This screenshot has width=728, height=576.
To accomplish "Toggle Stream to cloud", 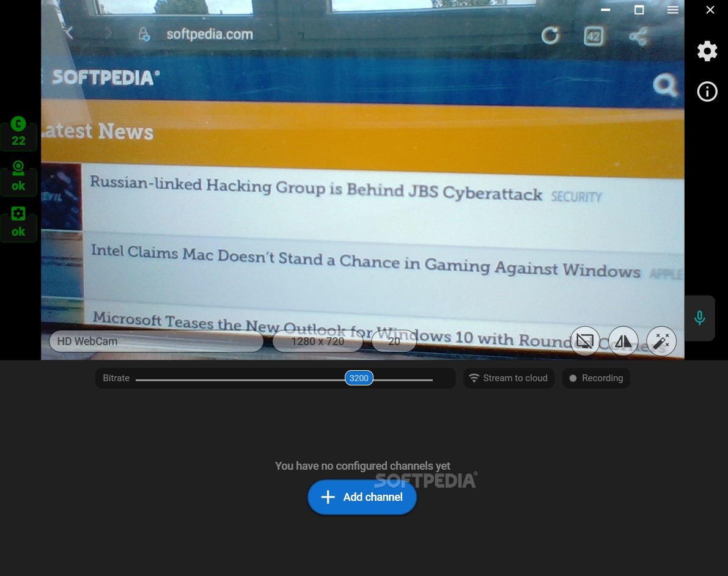I will click(509, 378).
